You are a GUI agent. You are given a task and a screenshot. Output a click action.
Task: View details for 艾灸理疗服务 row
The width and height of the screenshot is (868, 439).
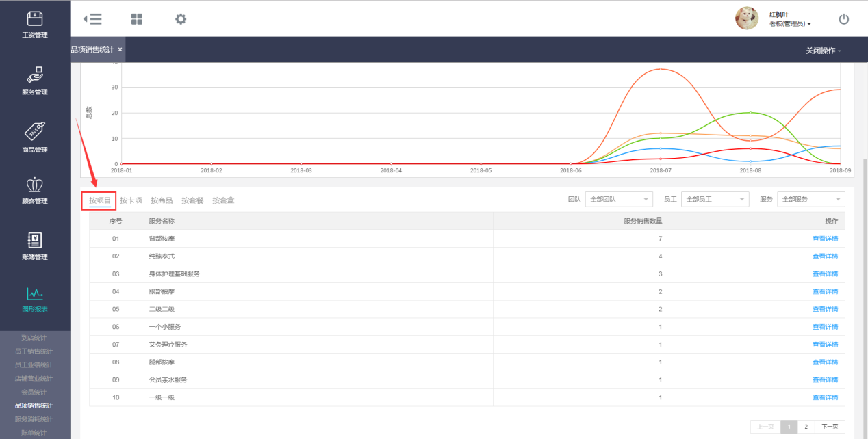tap(825, 345)
